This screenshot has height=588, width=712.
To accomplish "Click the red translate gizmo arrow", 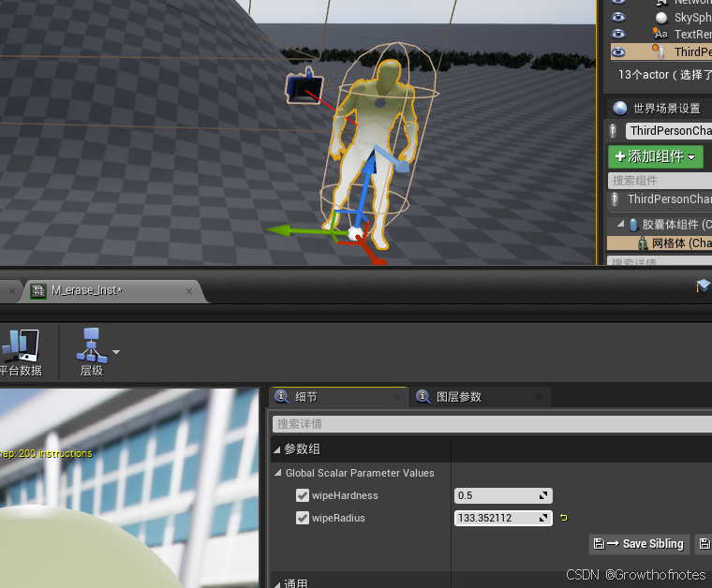I will click(x=377, y=258).
